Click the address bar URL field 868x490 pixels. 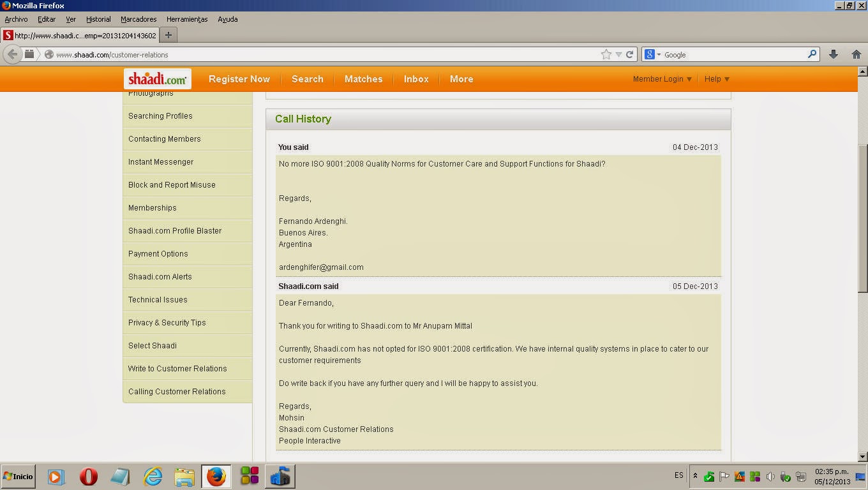click(x=325, y=55)
